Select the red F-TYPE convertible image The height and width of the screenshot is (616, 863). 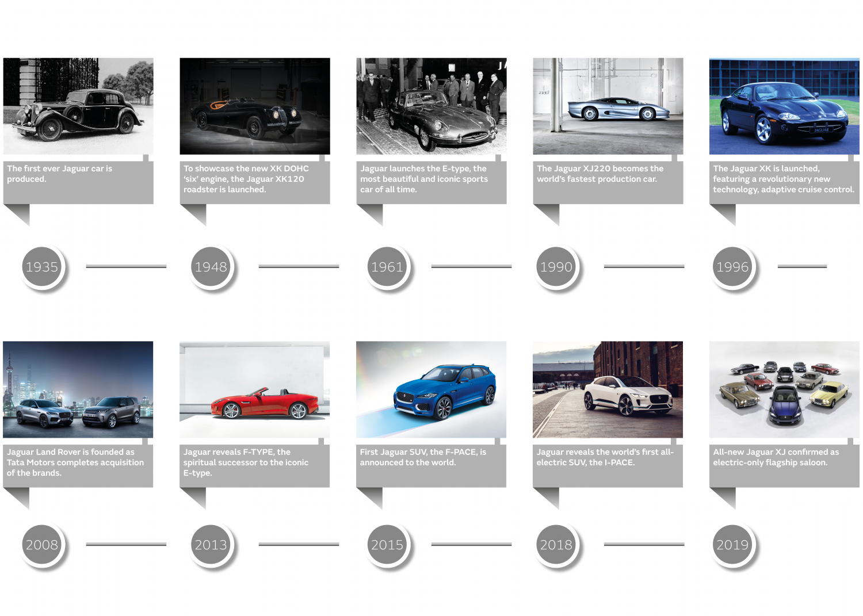[x=254, y=389]
